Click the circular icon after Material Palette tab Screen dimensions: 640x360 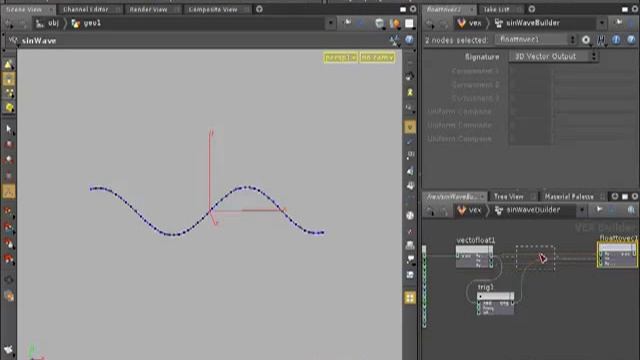[615, 197]
